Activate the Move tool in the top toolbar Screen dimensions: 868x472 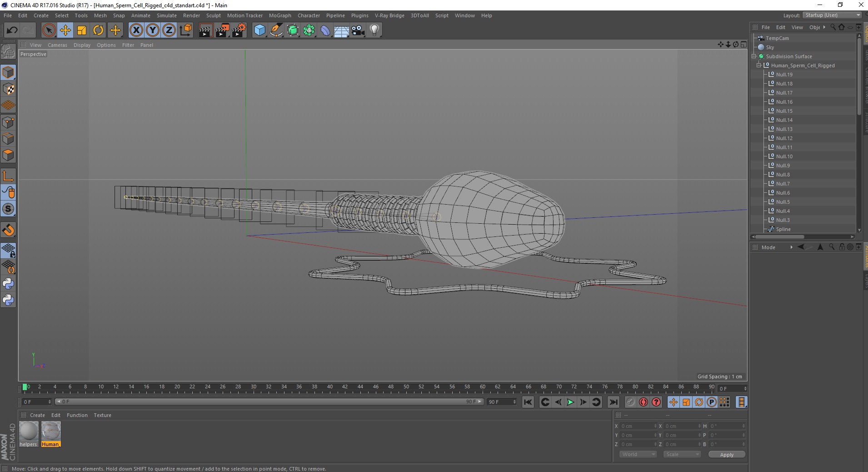65,30
